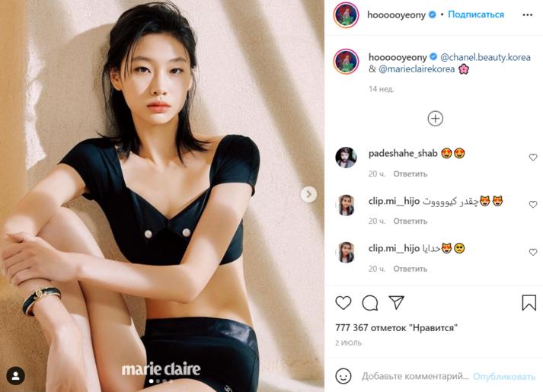Open the @marieclairekorea mention link
Viewport: 543px width, 392px height.
[417, 69]
